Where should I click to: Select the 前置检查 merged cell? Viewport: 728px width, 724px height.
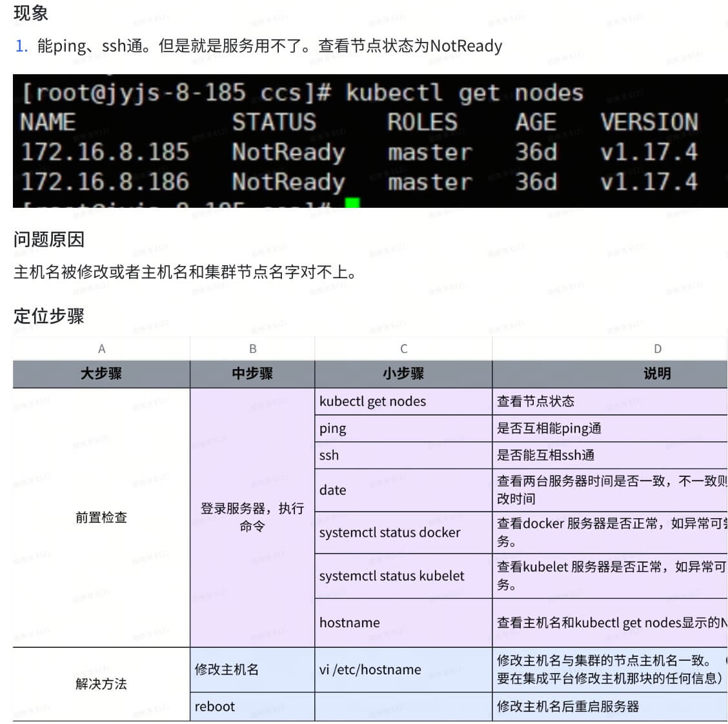[x=101, y=518]
